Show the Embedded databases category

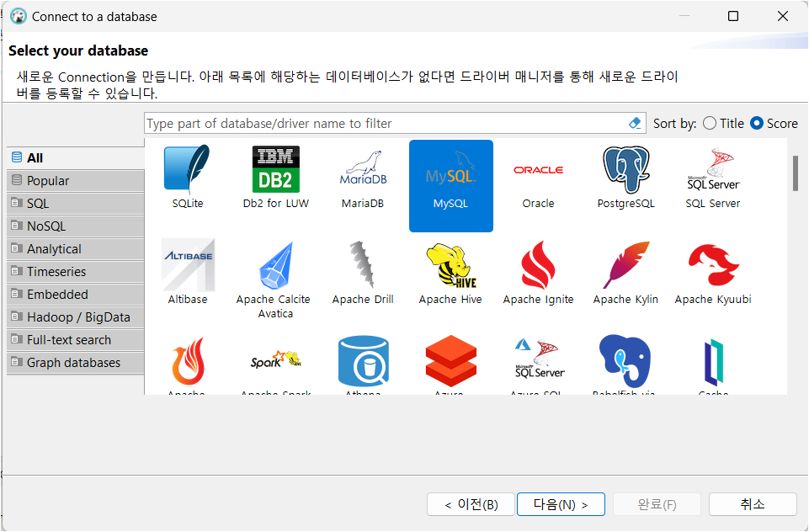point(75,294)
